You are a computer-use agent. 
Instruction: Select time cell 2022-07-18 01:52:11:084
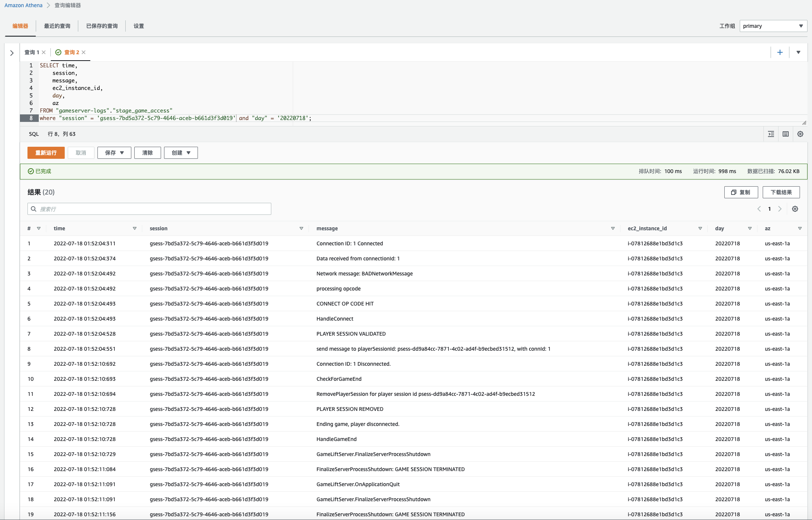85,469
